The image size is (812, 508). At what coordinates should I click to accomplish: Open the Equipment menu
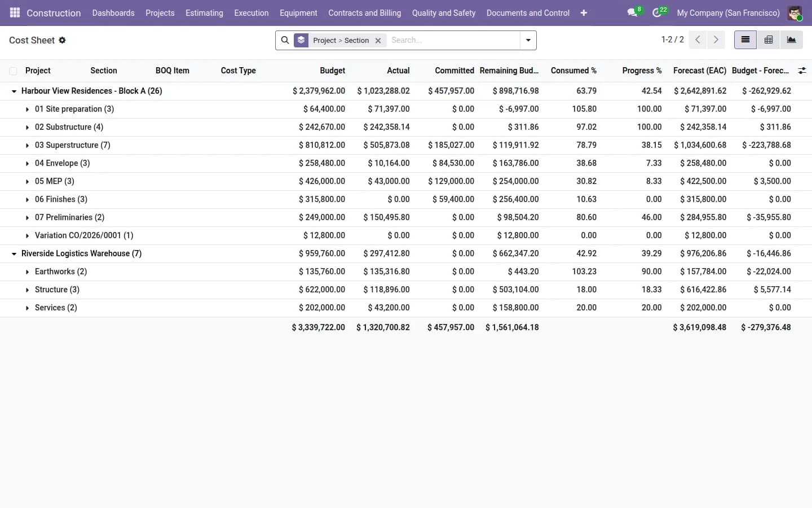click(298, 13)
